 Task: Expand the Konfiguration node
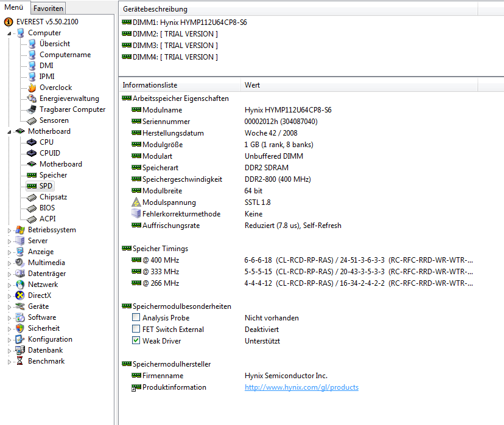pyautogui.click(x=9, y=340)
